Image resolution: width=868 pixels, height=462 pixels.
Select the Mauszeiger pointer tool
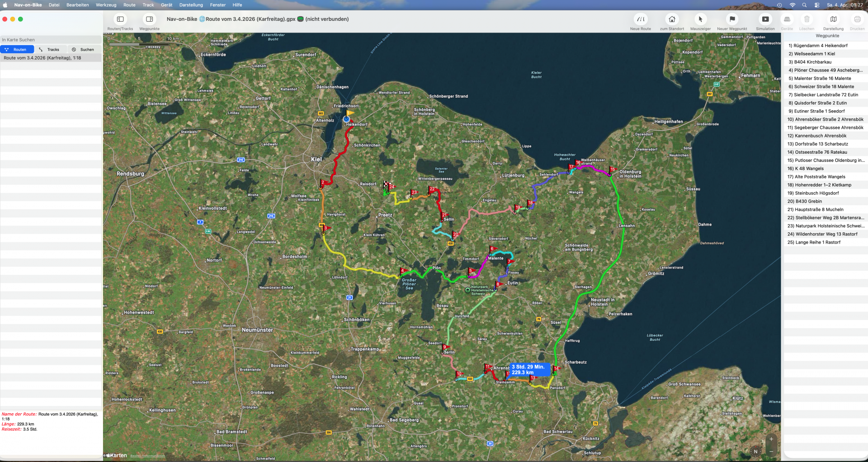pos(700,19)
